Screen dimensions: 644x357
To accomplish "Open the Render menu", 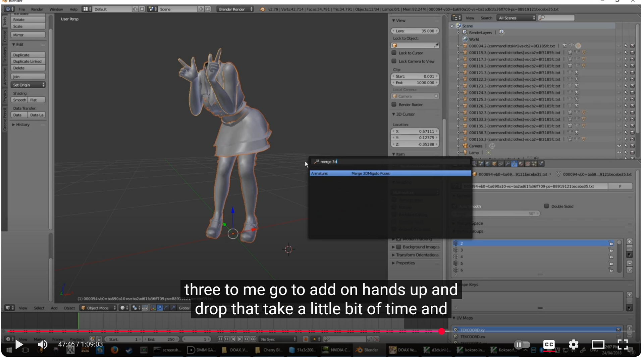I will pos(37,9).
